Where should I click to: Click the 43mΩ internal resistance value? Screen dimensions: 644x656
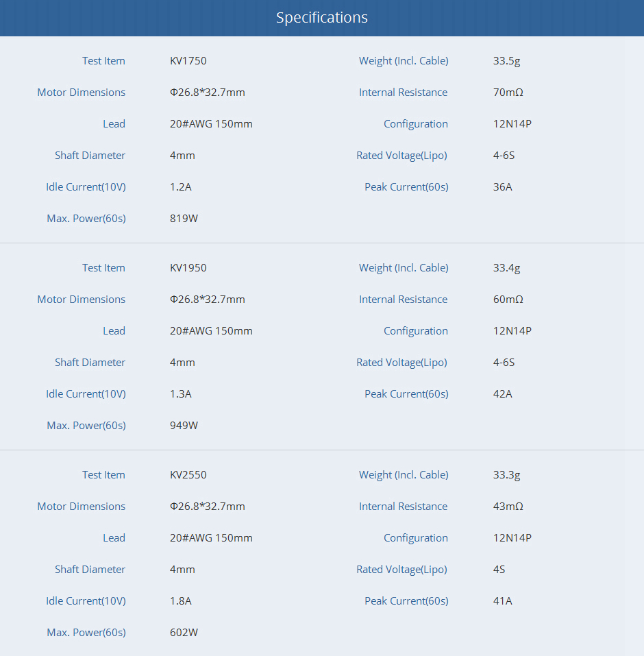[508, 507]
